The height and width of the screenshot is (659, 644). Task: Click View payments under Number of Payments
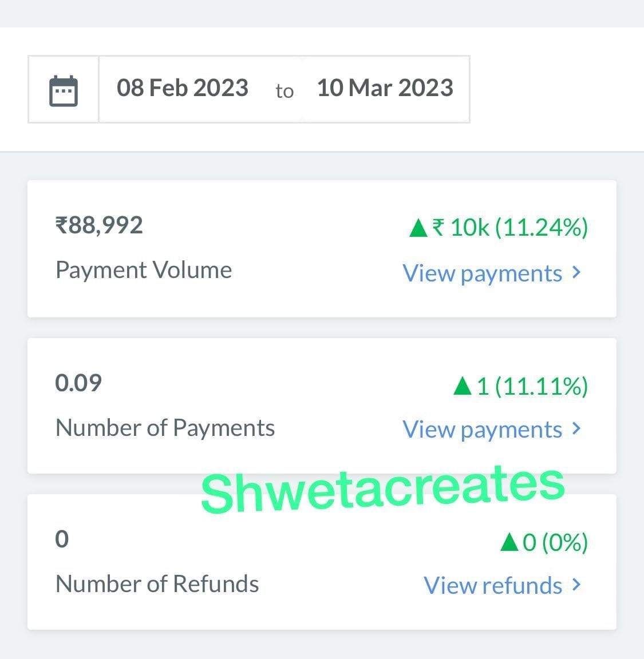[x=482, y=430]
